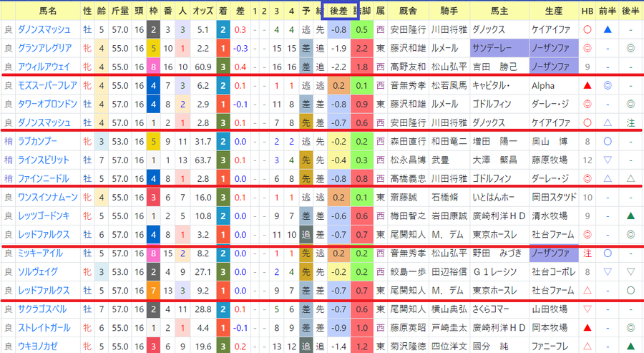The image size is (644, 353).
Task: Click trainer name 森田直行
Action: (x=408, y=141)
